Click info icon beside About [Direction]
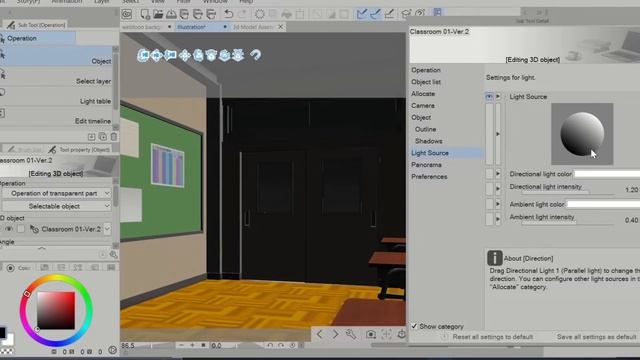This screenshot has width=640, height=360. [x=494, y=258]
